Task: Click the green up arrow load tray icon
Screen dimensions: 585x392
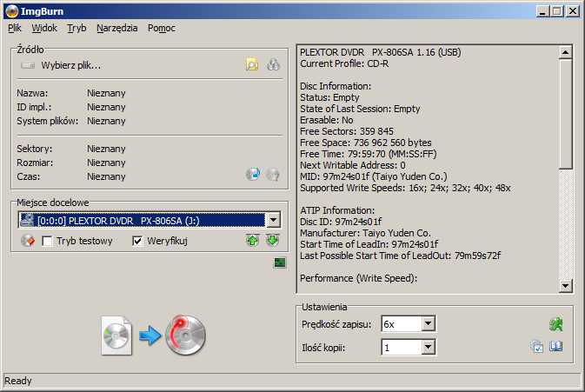Action: (x=253, y=241)
